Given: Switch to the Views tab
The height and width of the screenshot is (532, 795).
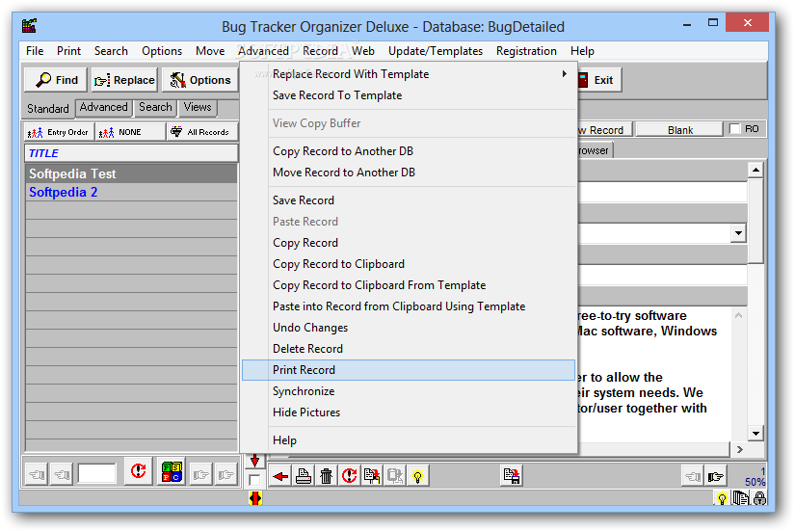Looking at the screenshot, I should pos(198,108).
